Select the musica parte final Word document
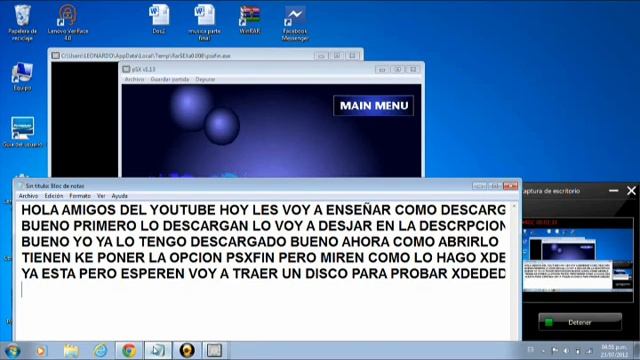Screen dimensions: 640x360 pos(204,22)
